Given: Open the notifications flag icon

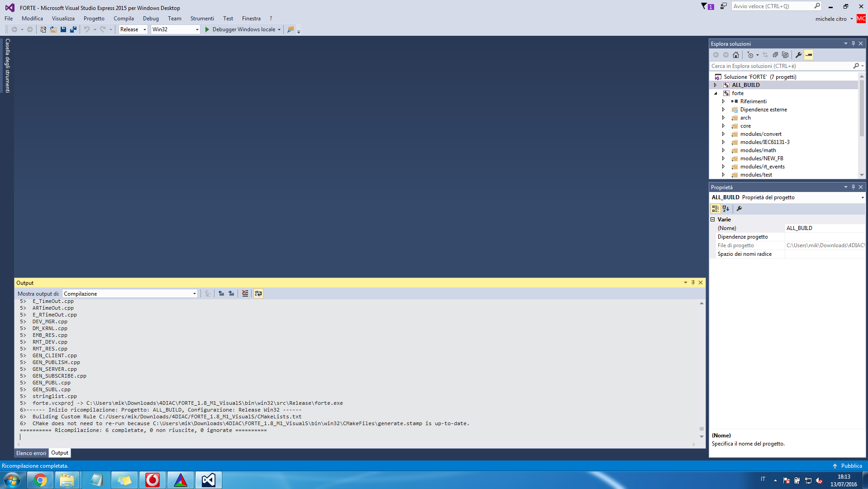Looking at the screenshot, I should coord(707,6).
